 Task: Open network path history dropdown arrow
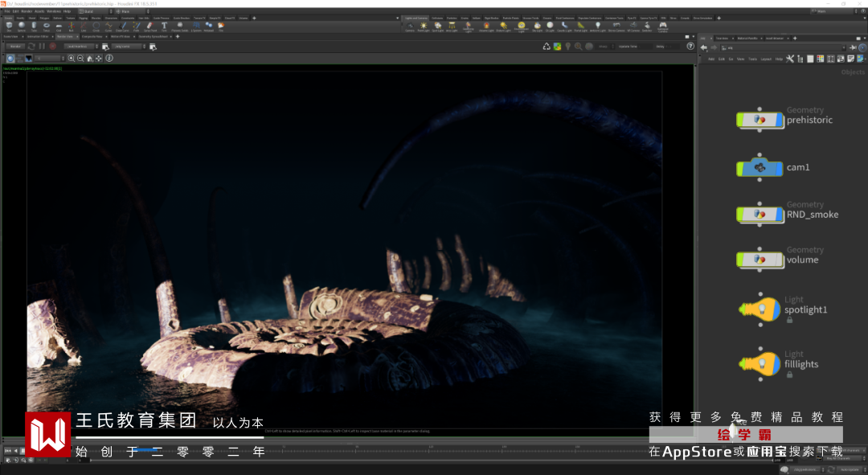[x=844, y=47]
